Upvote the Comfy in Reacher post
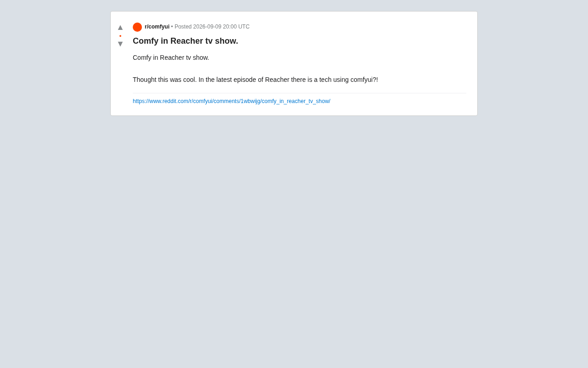This screenshot has height=368, width=588. pyautogui.click(x=120, y=28)
